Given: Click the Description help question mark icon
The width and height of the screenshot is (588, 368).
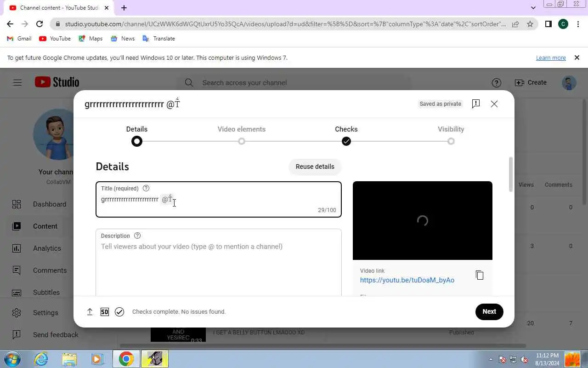Looking at the screenshot, I should (137, 236).
